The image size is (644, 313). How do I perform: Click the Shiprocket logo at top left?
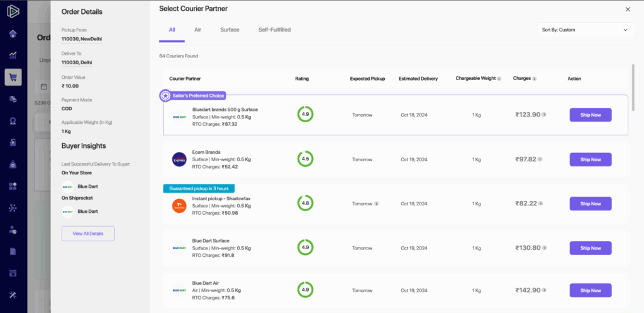(13, 11)
